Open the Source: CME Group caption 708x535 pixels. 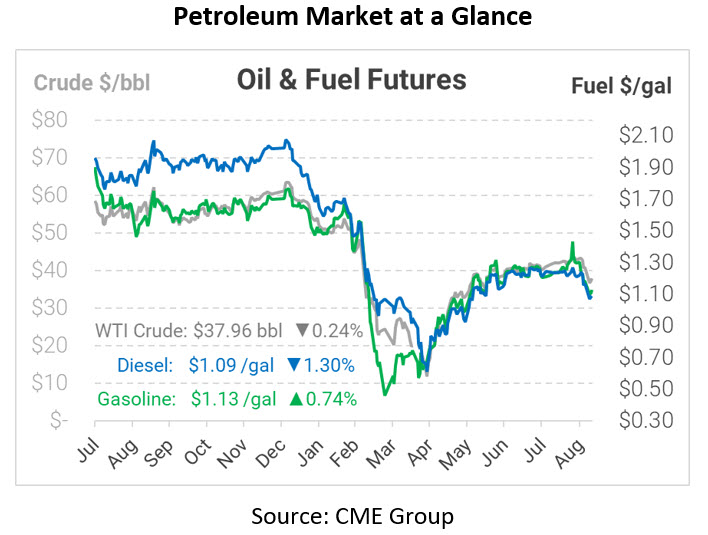click(353, 516)
